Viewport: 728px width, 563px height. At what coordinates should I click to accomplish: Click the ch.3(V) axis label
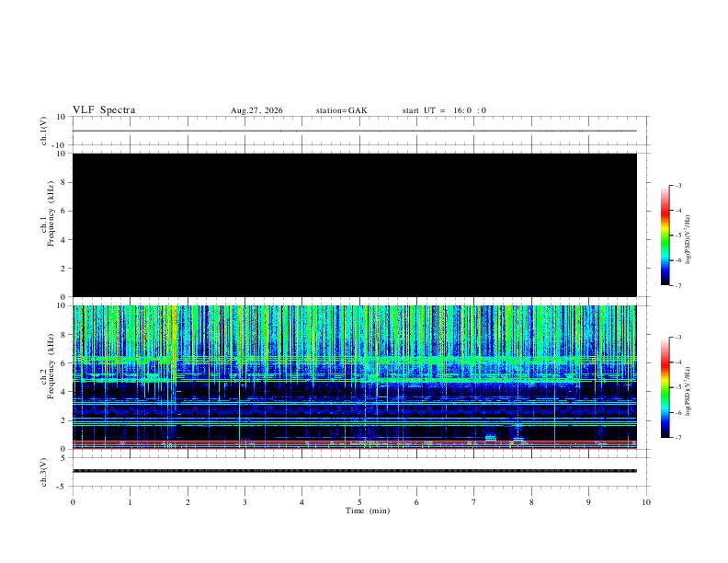pyautogui.click(x=44, y=472)
